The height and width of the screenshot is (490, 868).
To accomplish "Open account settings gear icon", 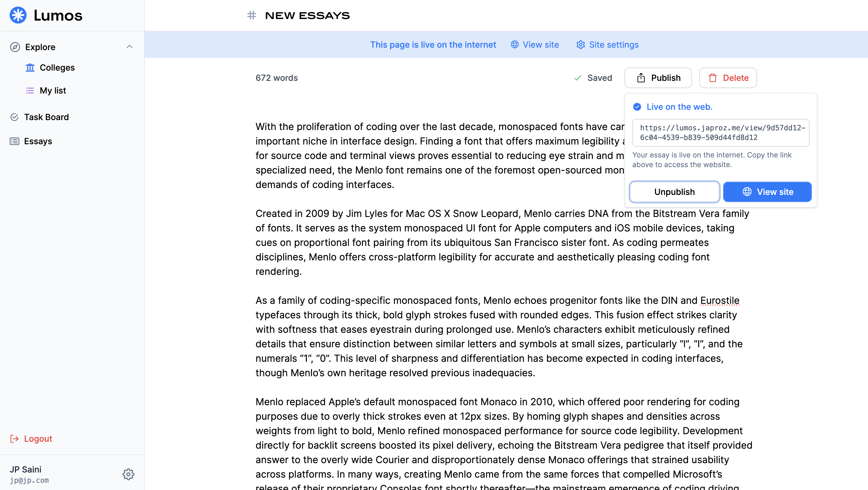I will click(x=128, y=474).
